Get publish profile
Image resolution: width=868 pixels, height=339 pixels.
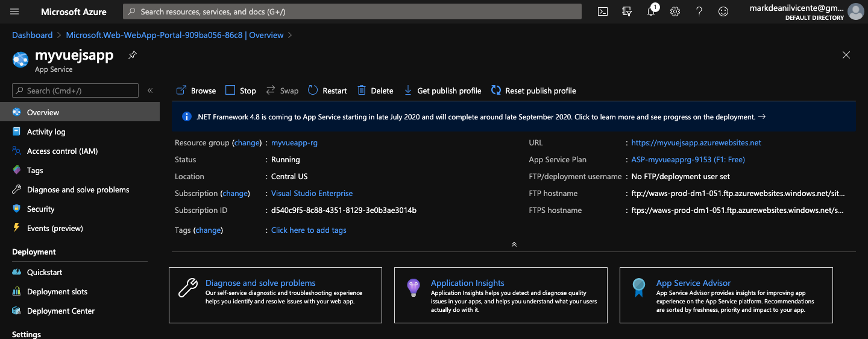coord(442,90)
